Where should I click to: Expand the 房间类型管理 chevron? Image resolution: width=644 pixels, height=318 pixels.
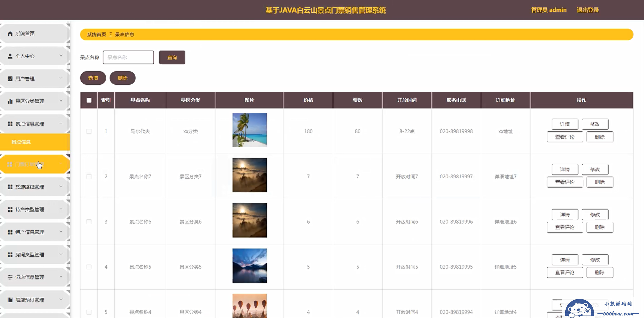click(61, 254)
